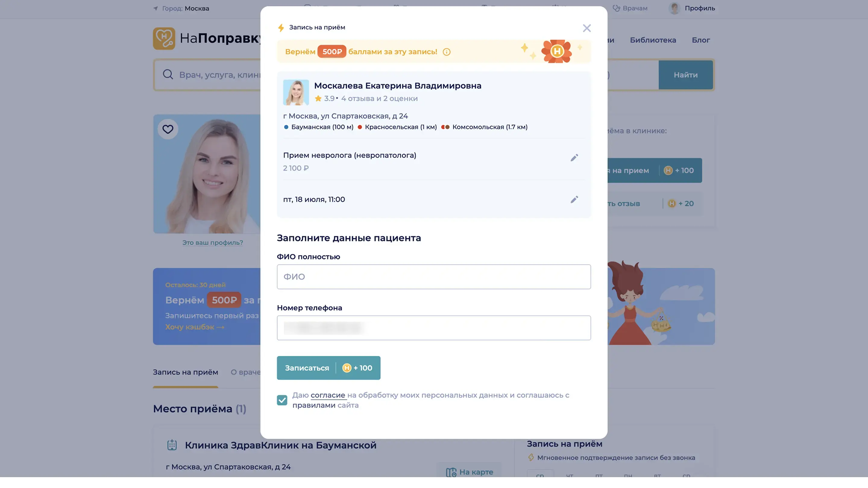Screen dimensions: 868x488
Task: Click the doctor's small avatar in dialog
Action: 296,92
